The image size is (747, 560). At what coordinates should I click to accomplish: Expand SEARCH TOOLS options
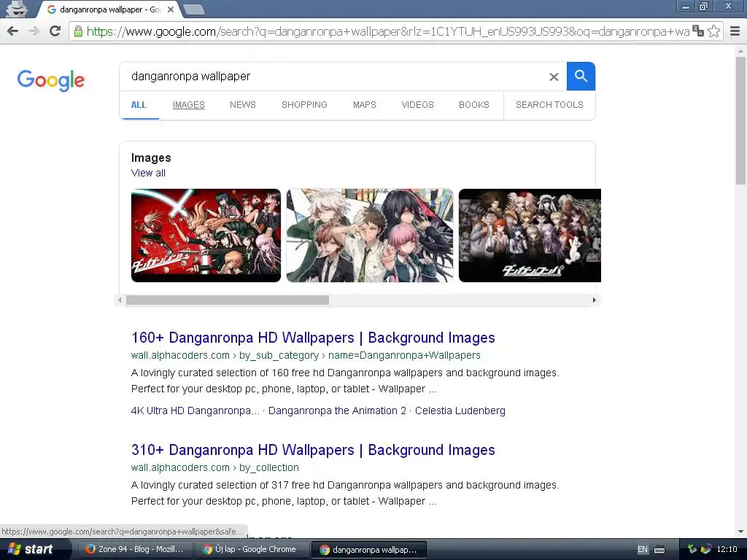tap(549, 105)
